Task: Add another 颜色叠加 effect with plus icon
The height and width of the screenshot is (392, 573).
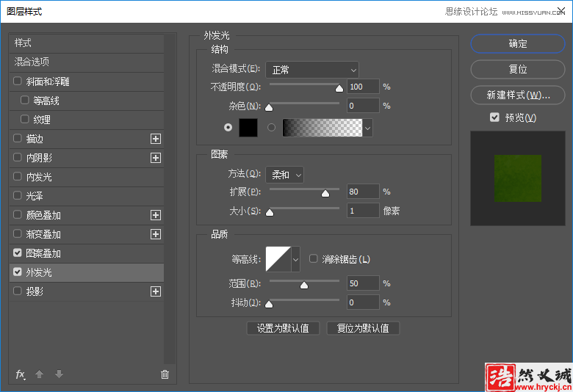Action: 156,215
